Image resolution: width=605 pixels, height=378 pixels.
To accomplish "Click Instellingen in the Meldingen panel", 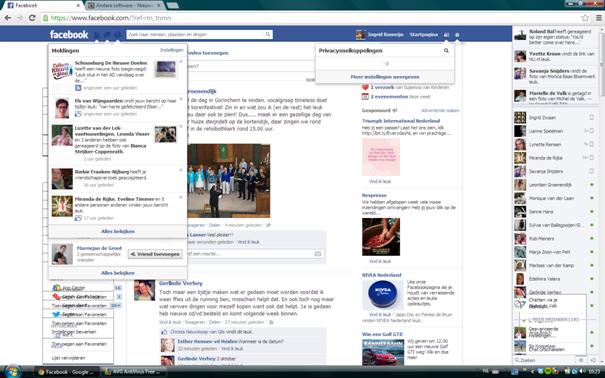I will point(172,50).
